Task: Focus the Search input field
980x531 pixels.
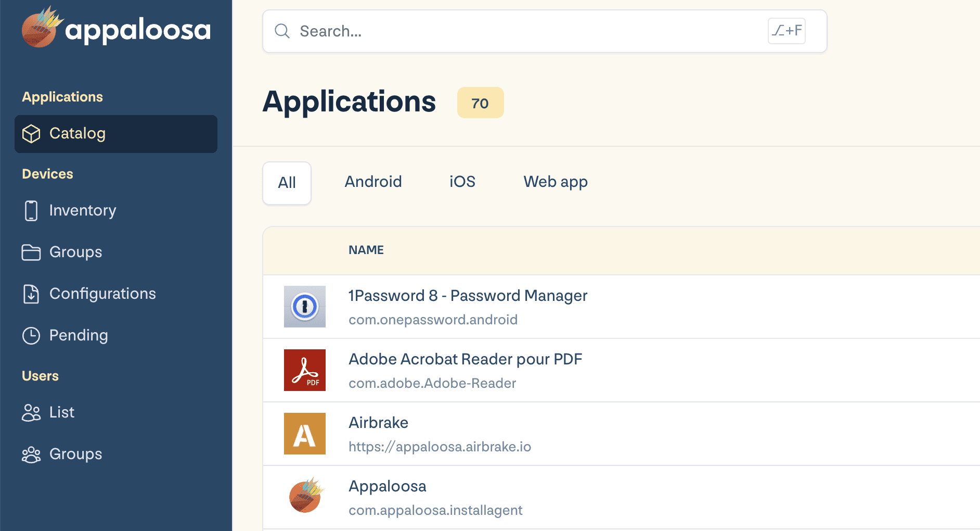Action: (x=545, y=31)
